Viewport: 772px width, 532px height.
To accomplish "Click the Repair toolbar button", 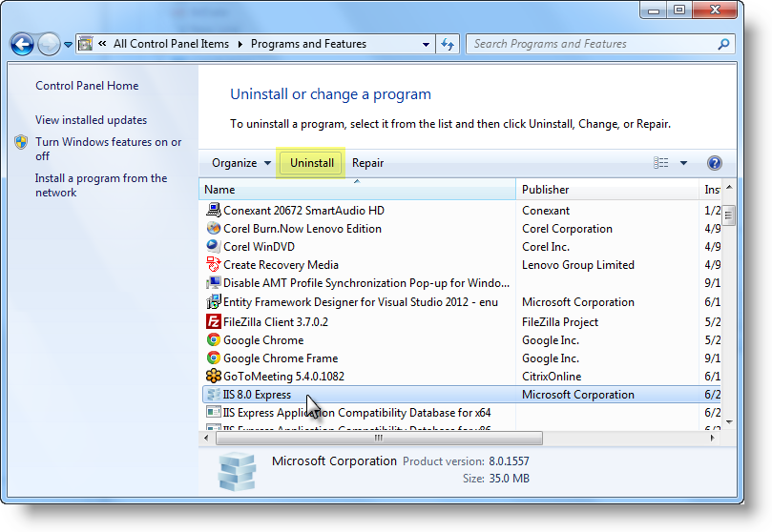I will point(367,163).
